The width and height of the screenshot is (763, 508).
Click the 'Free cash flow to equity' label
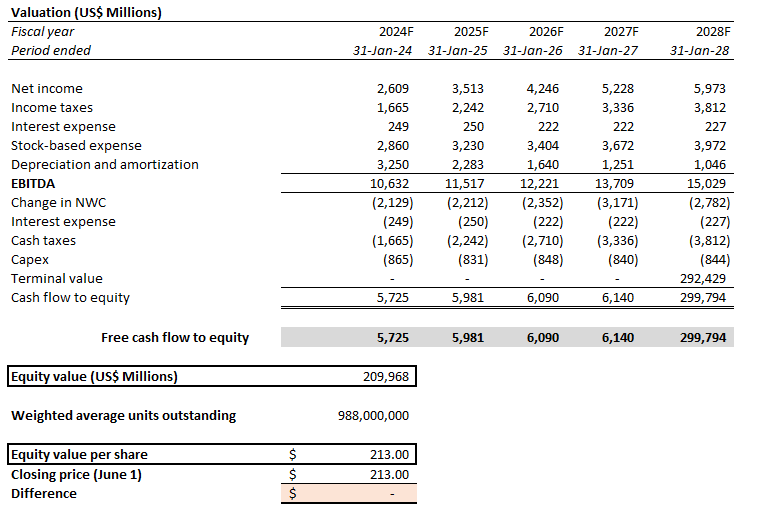[x=175, y=337]
